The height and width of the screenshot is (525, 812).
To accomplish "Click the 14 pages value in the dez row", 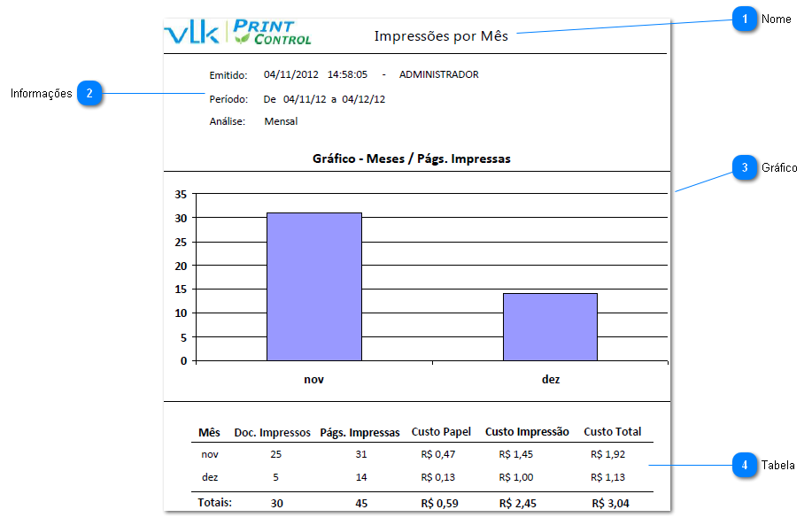I will (361, 477).
